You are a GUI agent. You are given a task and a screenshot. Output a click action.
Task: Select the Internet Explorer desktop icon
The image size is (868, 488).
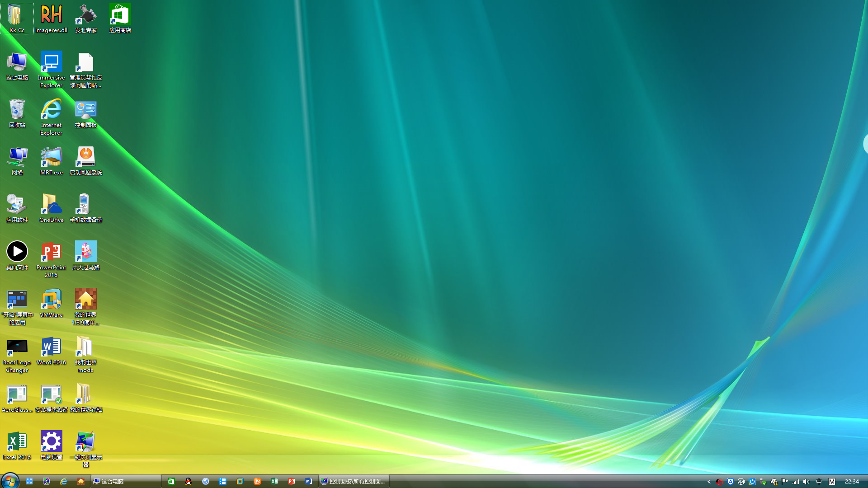click(x=51, y=117)
